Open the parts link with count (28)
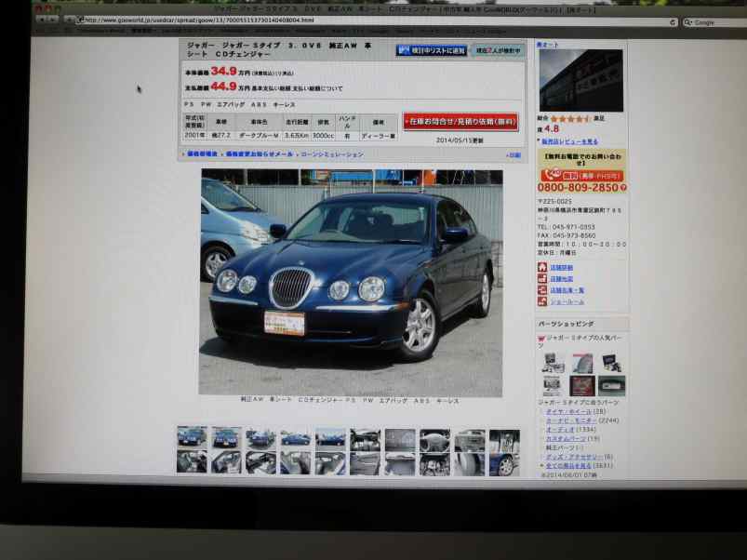Viewport: 747px width, 560px height. [x=568, y=411]
